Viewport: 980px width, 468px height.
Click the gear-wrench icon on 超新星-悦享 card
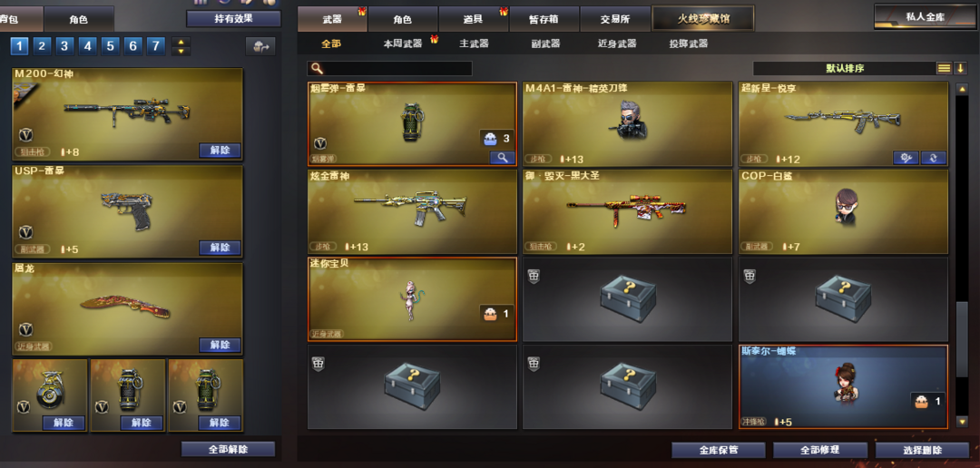tap(906, 158)
